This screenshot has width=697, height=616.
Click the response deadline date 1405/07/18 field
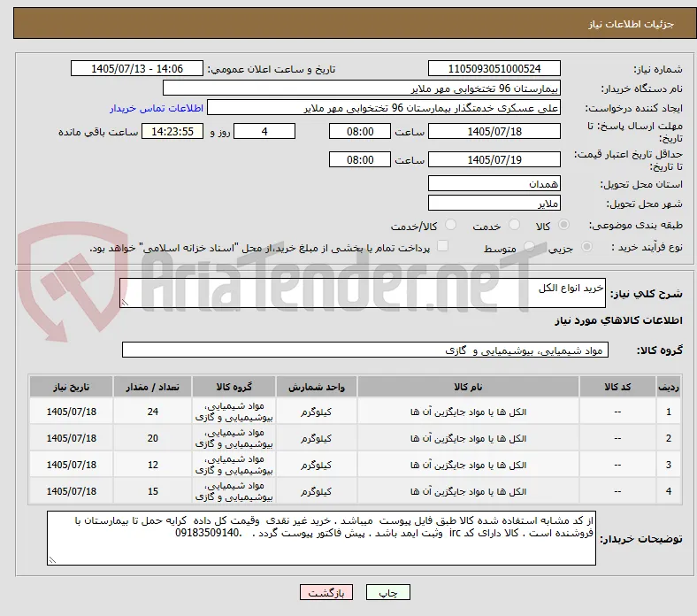click(x=494, y=131)
